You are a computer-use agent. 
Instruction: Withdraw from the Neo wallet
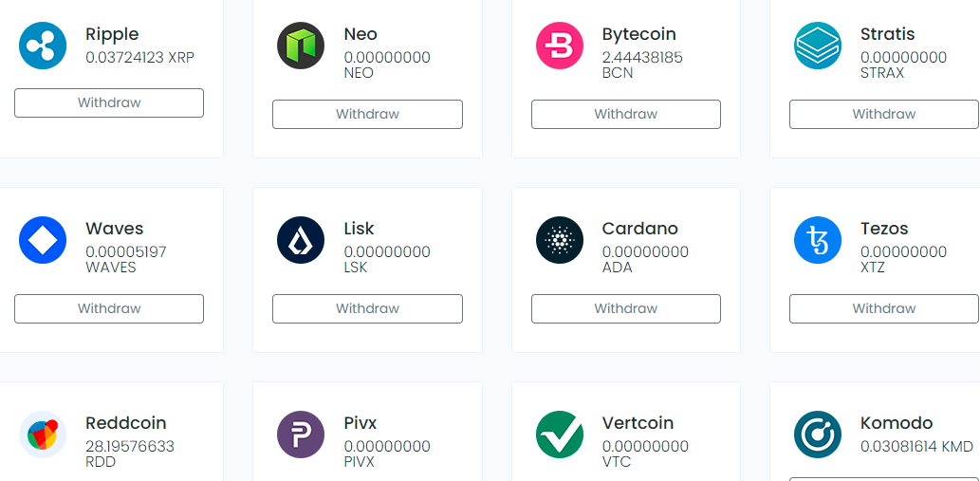[x=367, y=114]
